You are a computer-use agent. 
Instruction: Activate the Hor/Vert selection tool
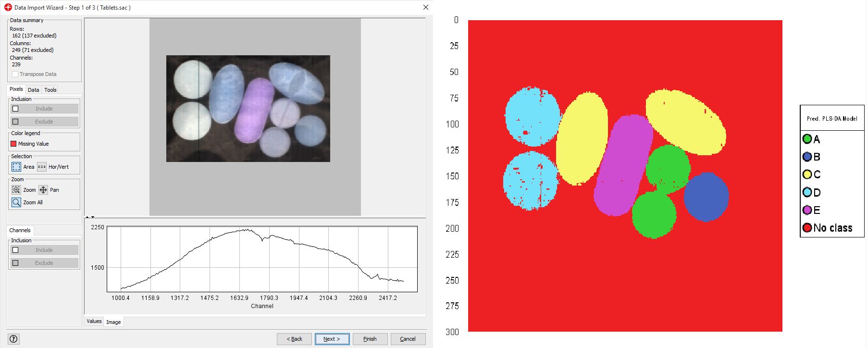tap(42, 167)
